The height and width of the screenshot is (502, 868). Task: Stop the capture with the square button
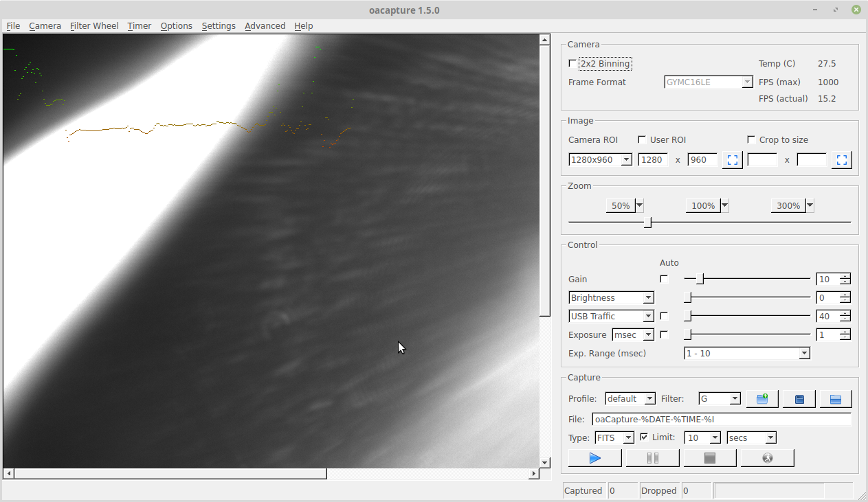coord(710,458)
